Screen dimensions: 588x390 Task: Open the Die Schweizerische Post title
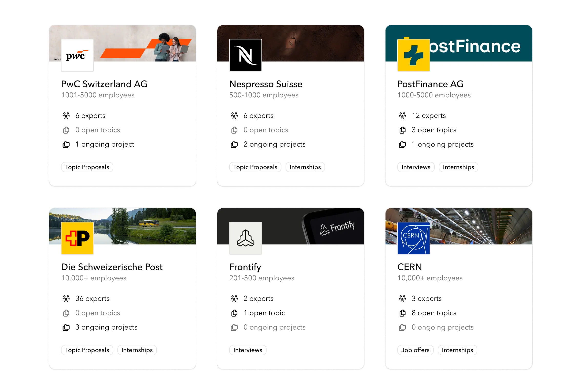[112, 267]
